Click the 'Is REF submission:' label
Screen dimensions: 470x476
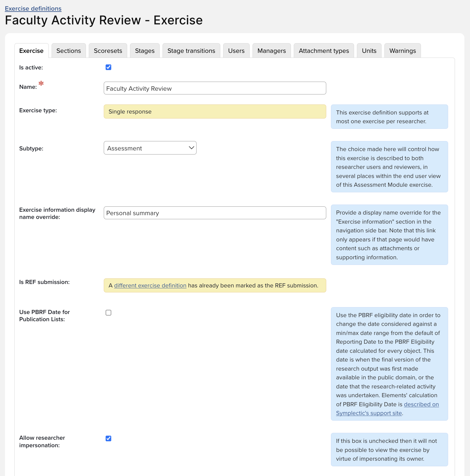click(44, 282)
